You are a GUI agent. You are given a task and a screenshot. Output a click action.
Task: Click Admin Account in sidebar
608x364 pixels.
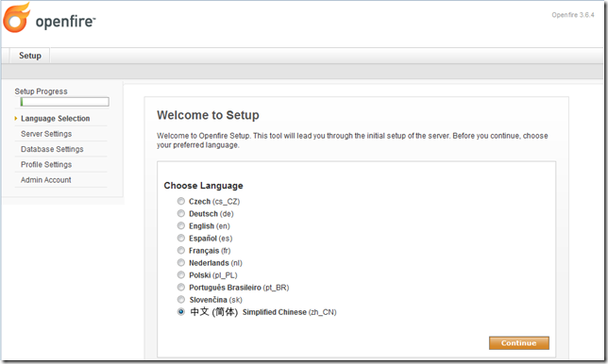point(45,180)
